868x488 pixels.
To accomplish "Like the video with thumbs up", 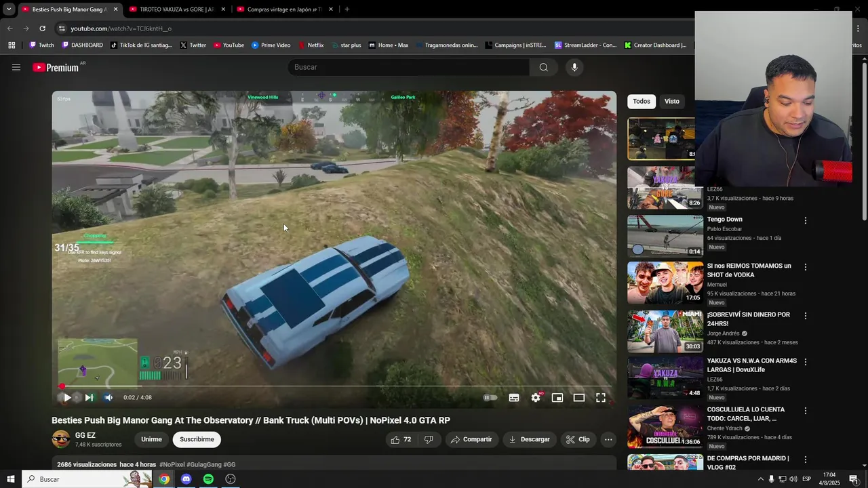I will pyautogui.click(x=401, y=439).
